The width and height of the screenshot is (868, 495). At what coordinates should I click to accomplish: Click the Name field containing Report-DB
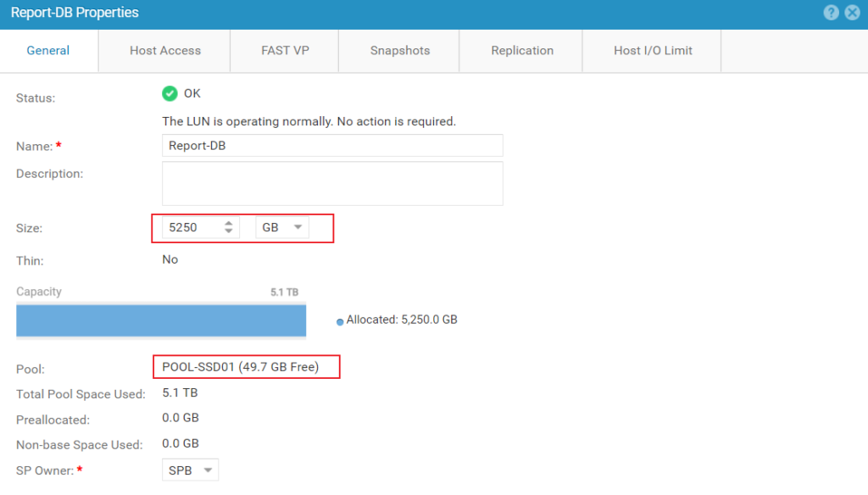click(x=332, y=145)
